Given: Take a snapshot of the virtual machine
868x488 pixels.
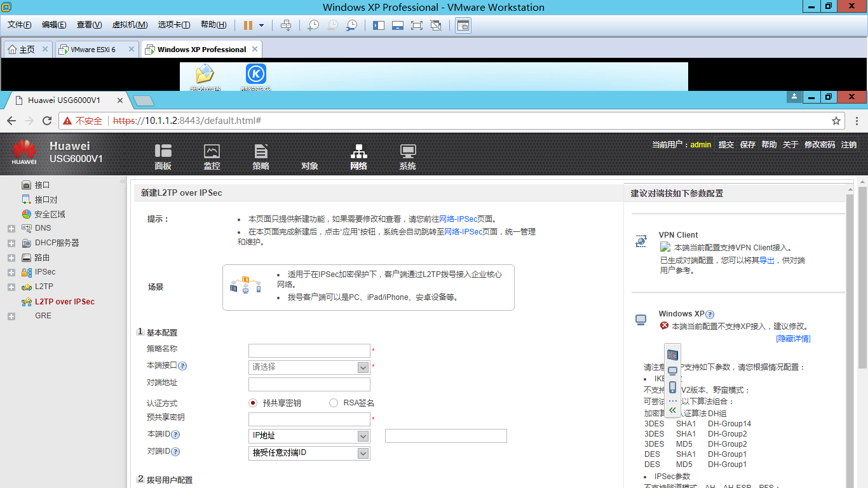Looking at the screenshot, I should point(313,25).
